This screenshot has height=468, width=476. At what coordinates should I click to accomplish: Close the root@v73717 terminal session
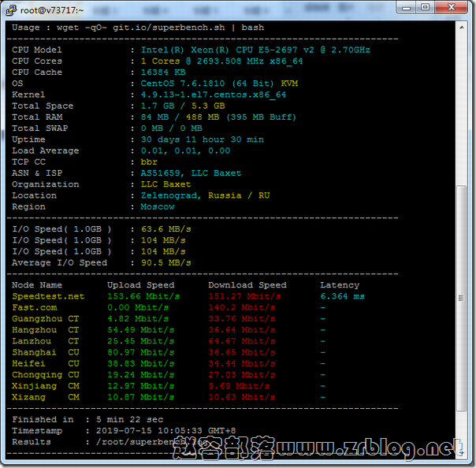tap(451, 8)
